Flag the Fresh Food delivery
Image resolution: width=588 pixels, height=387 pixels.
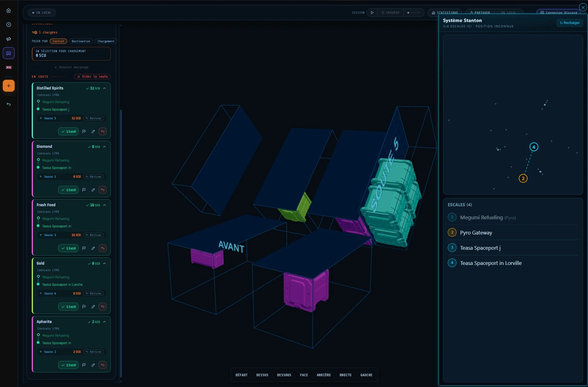[x=84, y=248]
